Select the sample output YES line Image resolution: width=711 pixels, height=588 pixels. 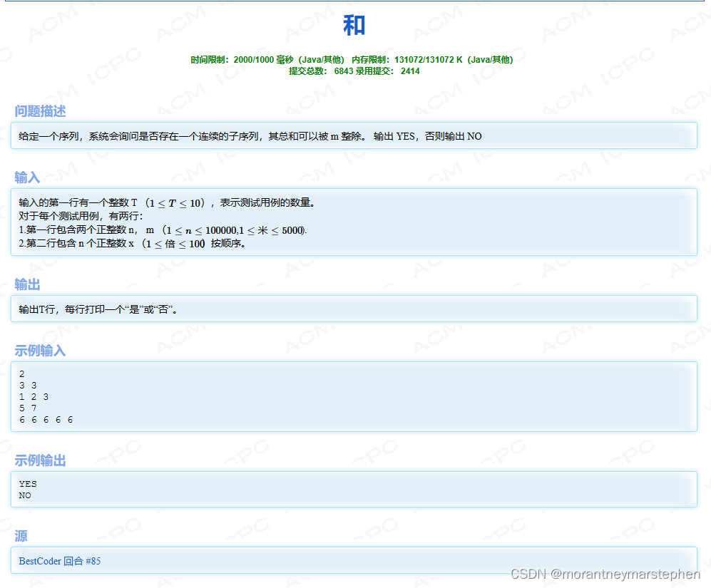[x=28, y=483]
